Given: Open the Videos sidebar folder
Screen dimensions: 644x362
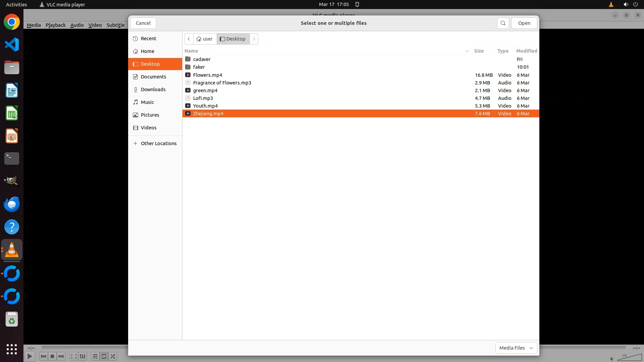Looking at the screenshot, I should point(148,128).
